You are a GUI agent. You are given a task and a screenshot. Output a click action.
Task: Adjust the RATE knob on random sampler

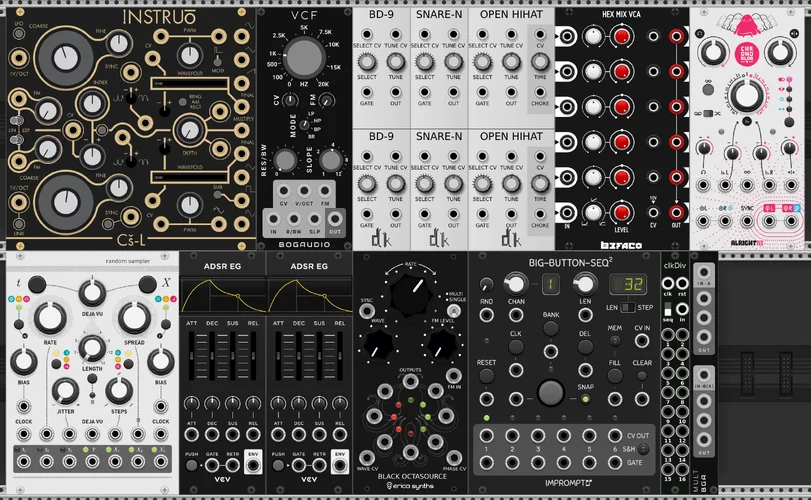pyautogui.click(x=50, y=318)
